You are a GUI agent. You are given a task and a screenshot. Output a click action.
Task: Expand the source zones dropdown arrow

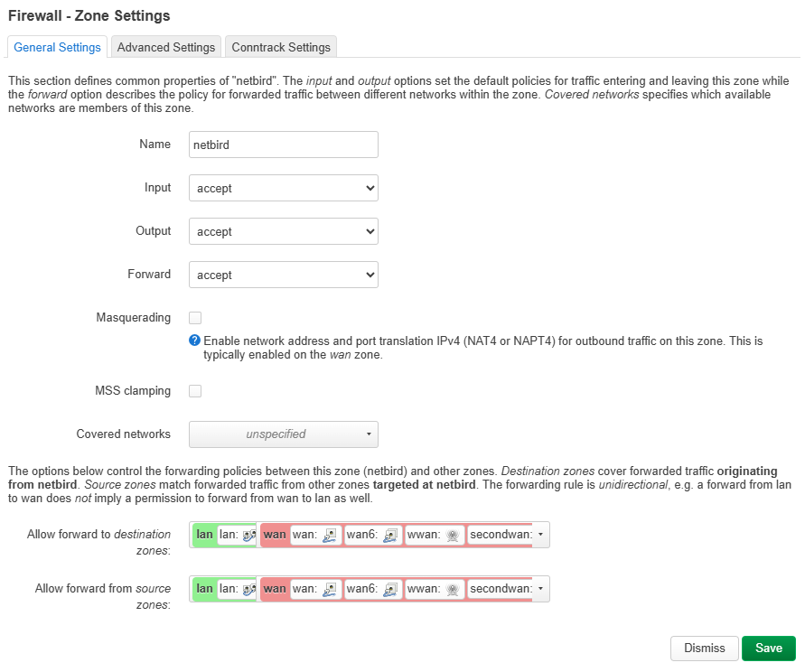[540, 589]
